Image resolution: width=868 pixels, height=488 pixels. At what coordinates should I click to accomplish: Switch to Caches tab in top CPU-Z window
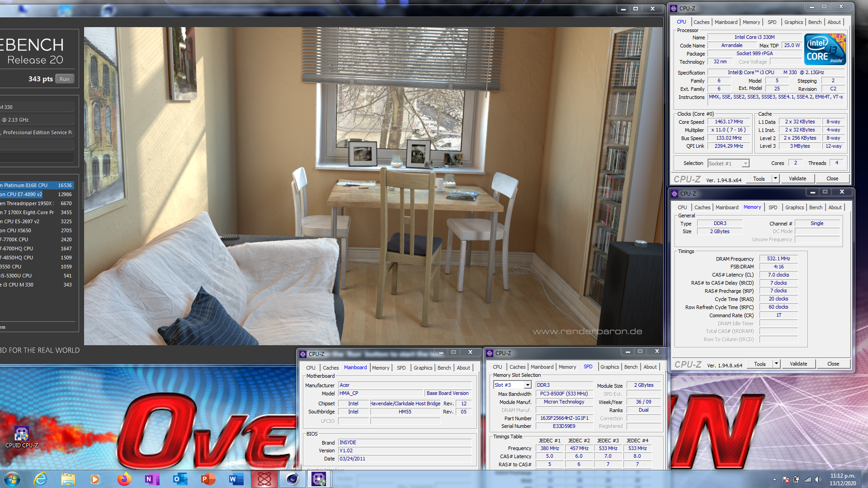coord(701,22)
